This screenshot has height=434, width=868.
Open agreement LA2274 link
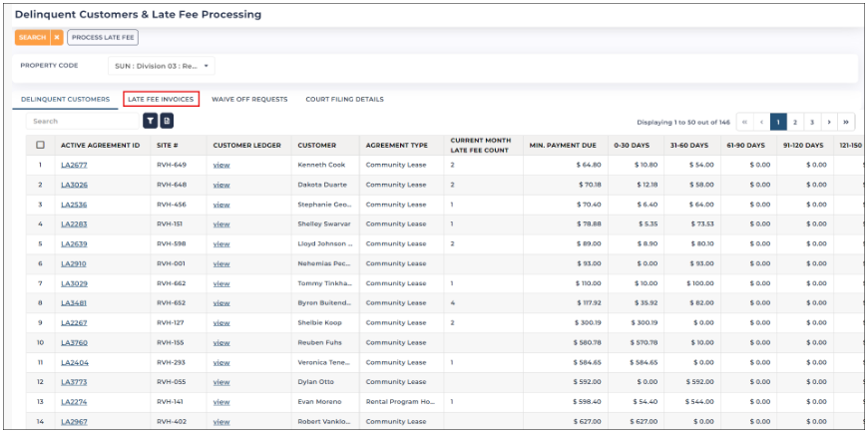[74, 402]
